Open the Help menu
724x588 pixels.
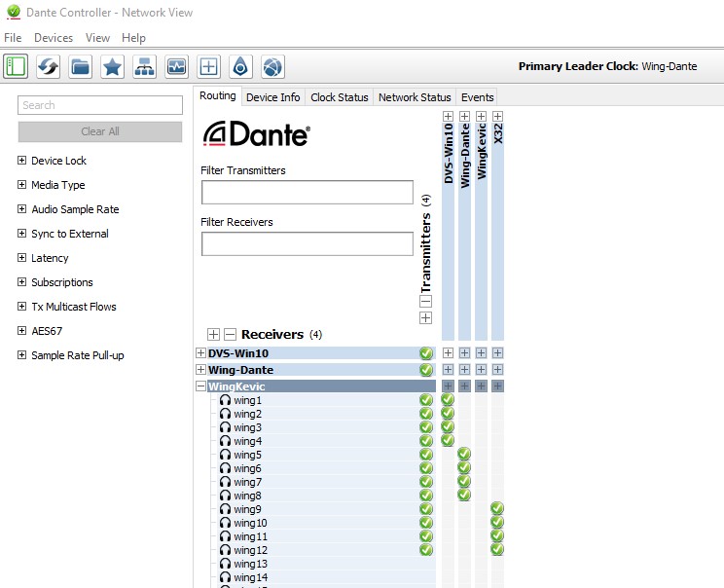[134, 38]
